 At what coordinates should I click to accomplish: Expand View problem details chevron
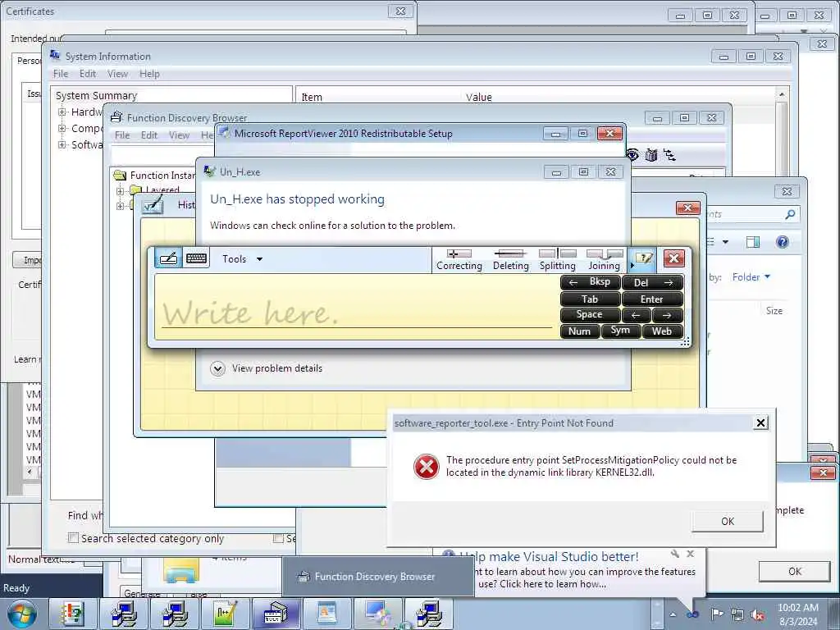pyautogui.click(x=217, y=368)
